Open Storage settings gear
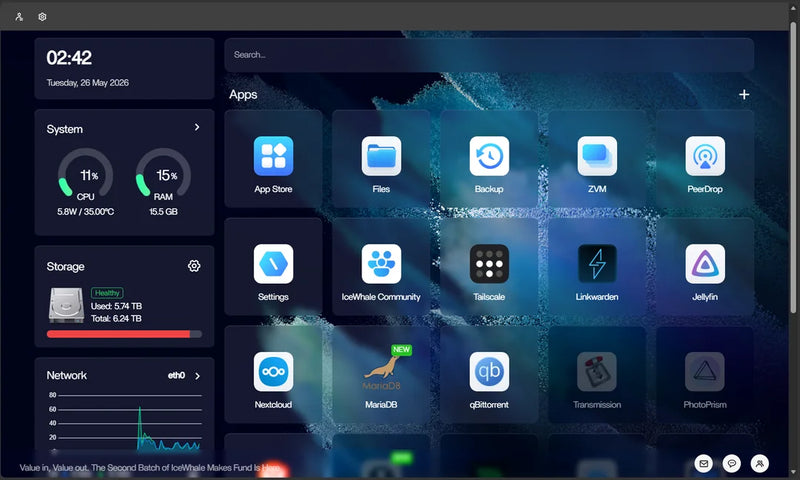 coord(194,266)
